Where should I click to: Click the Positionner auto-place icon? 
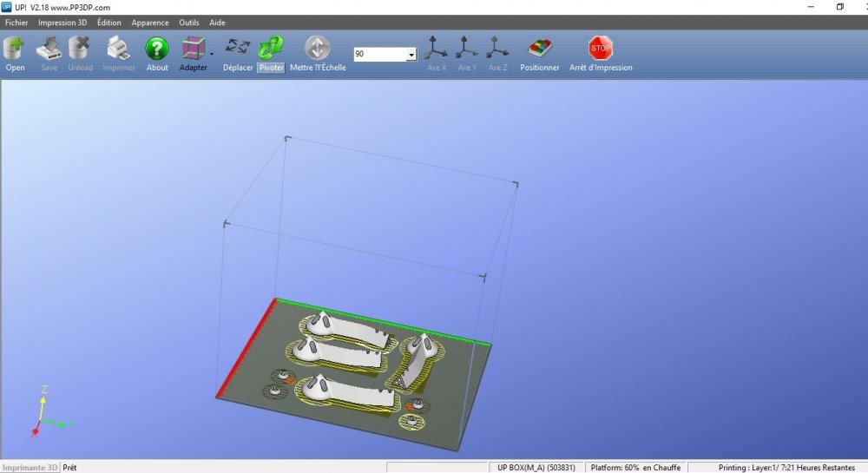point(539,54)
